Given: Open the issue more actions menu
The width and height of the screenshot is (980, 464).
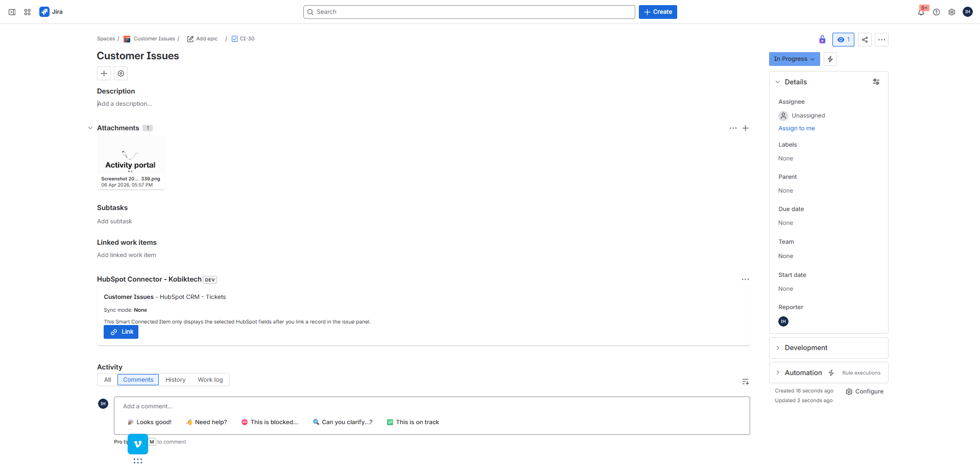Looking at the screenshot, I should (881, 39).
